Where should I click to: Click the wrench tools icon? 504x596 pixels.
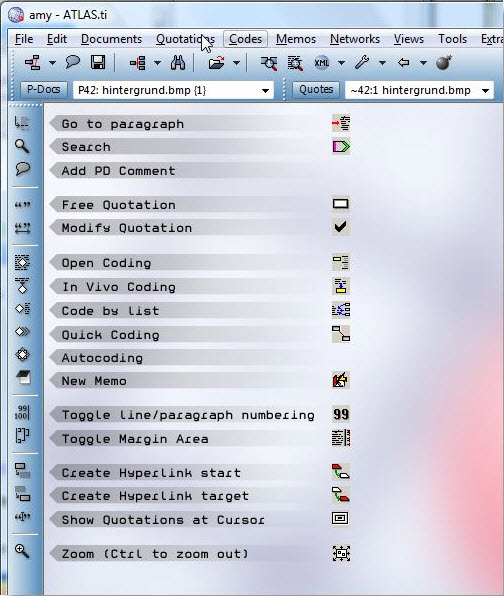point(362,62)
